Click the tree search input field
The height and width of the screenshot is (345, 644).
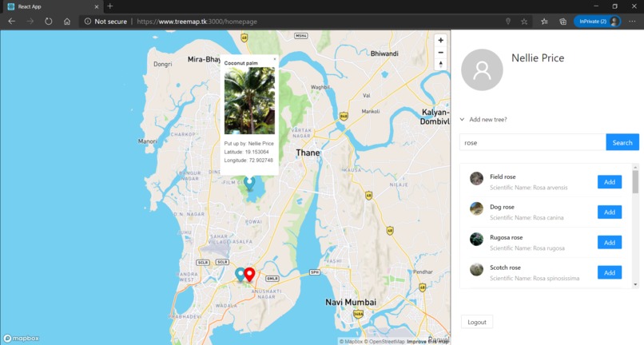coord(532,142)
